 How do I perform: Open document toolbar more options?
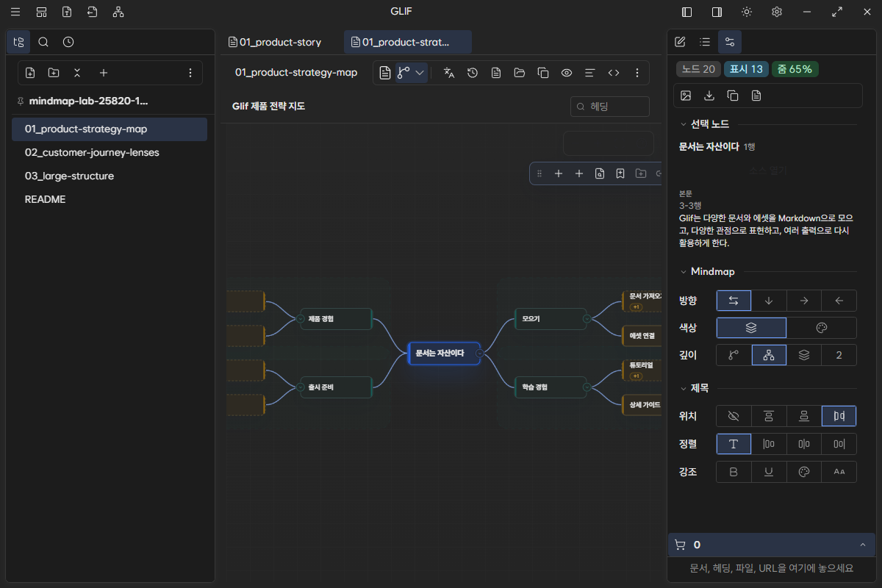point(637,73)
